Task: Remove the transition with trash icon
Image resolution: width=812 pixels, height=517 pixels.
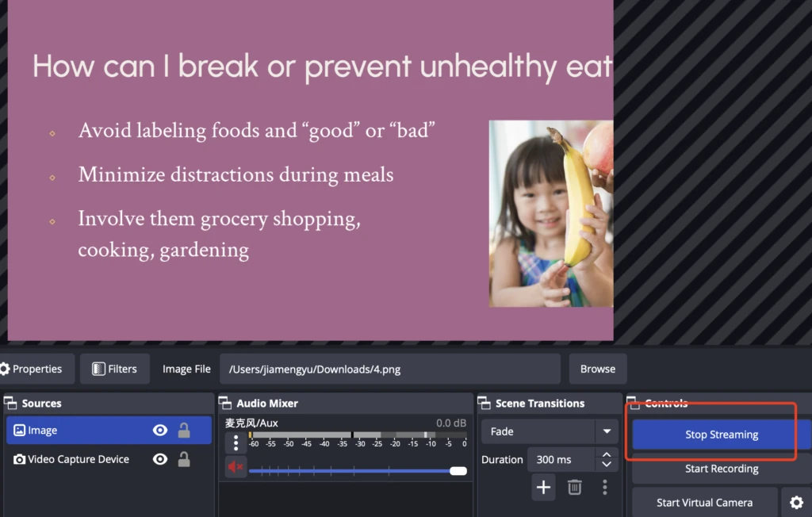Action: point(575,488)
